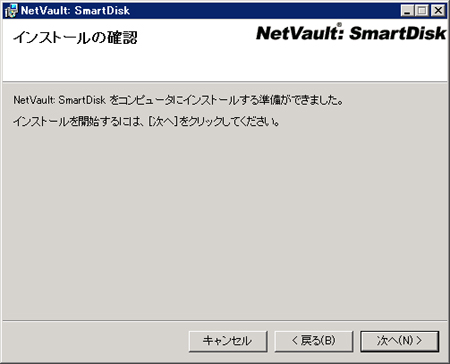Maximize the NetVault: SmartDisk window
Screen dimensions: 450x364
coord(422,11)
